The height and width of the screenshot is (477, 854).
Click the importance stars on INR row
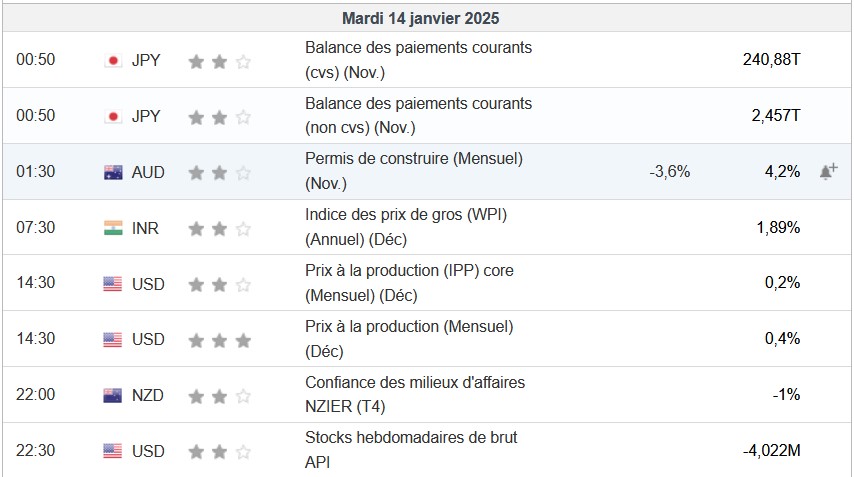coord(220,228)
